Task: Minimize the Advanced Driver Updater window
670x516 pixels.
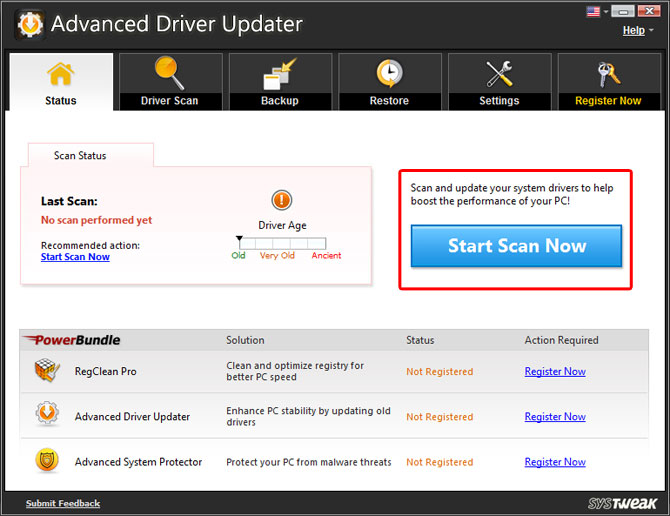Action: (x=623, y=11)
